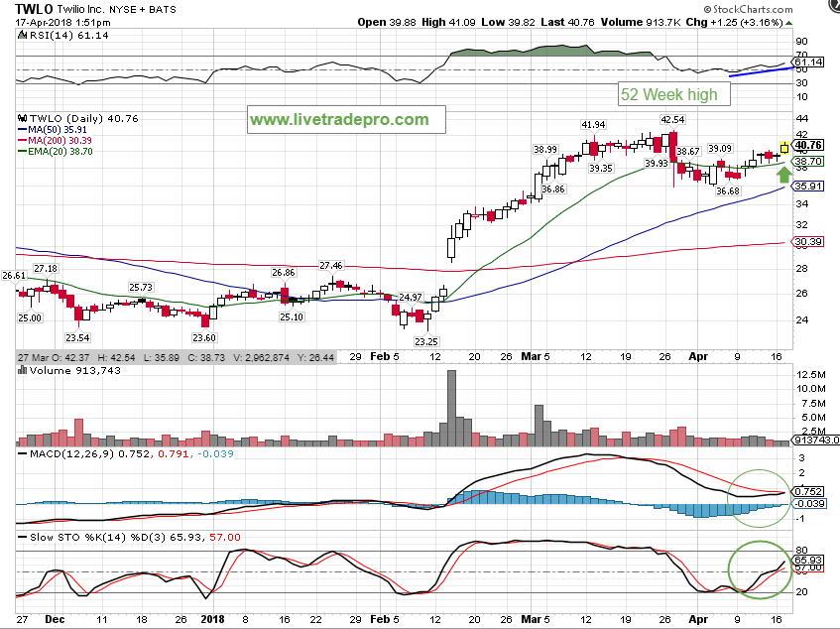The image size is (840, 629).
Task: Click the 40.76 last price tag
Action: click(811, 145)
